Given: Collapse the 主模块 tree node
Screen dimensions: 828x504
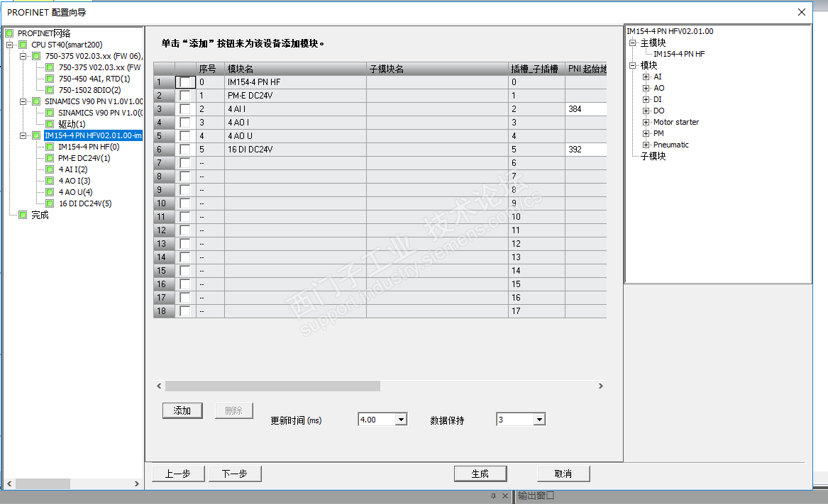Looking at the screenshot, I should click(x=633, y=43).
